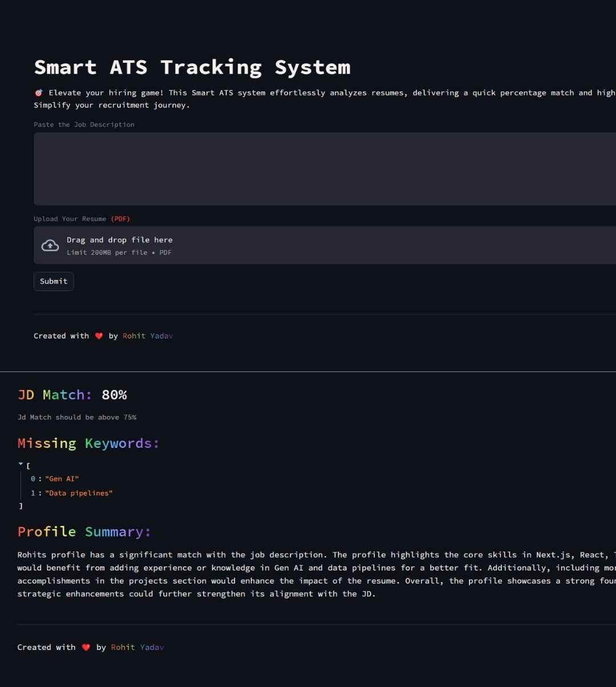Click the 80% match score value
This screenshot has width=616, height=687.
(114, 395)
